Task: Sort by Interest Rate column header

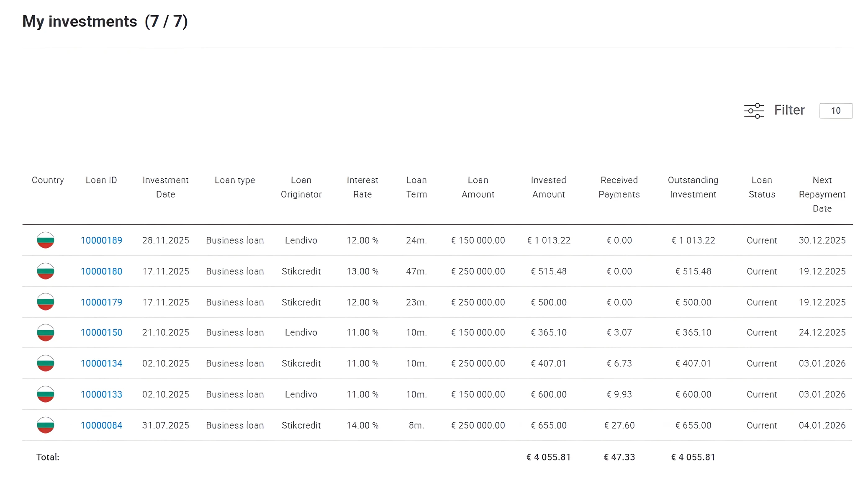Action: point(362,187)
